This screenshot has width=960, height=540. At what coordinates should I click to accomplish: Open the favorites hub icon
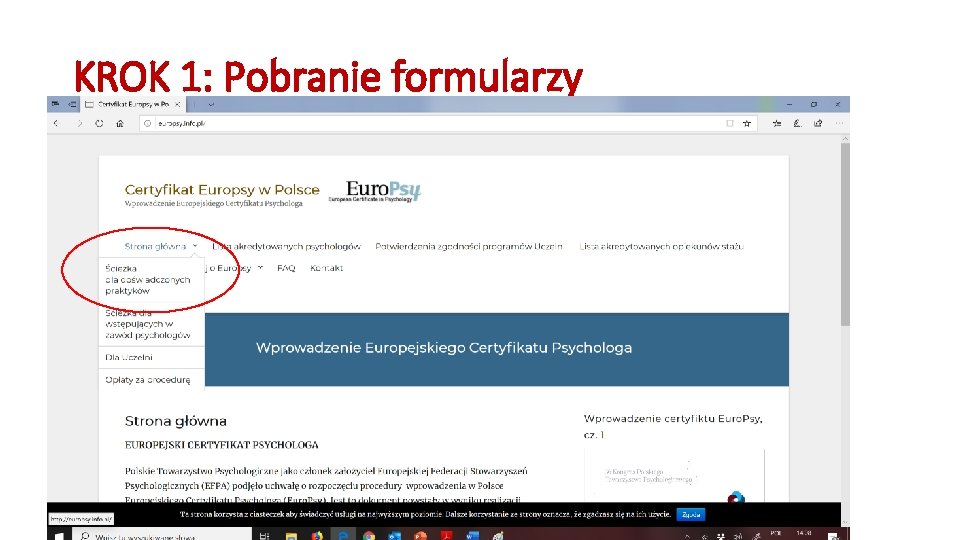(x=777, y=123)
